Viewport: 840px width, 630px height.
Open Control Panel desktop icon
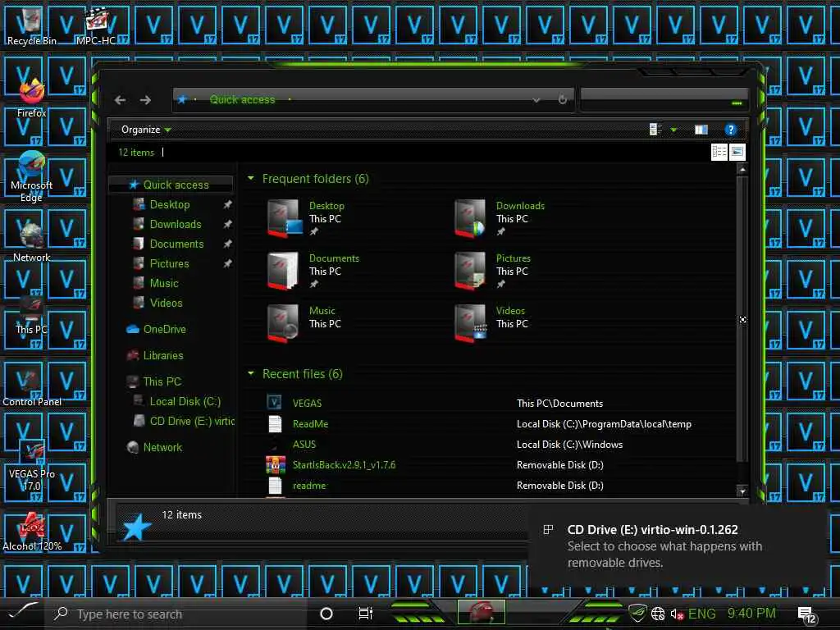(32, 387)
